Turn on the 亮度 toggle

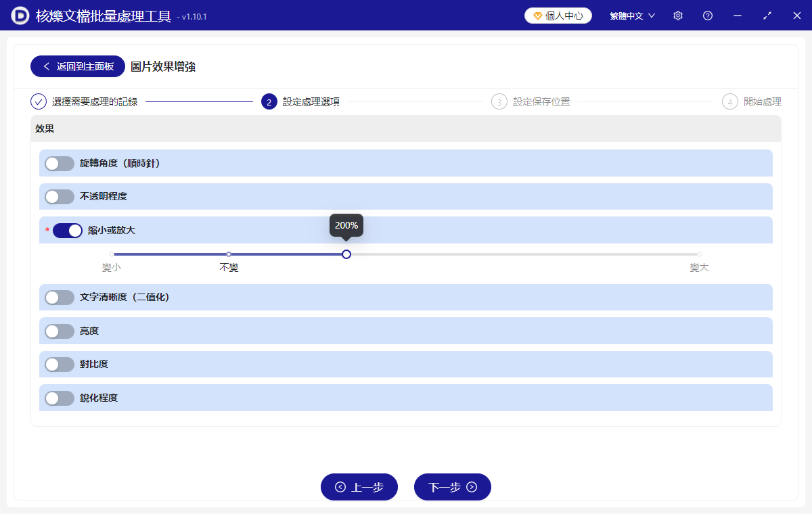pyautogui.click(x=60, y=331)
